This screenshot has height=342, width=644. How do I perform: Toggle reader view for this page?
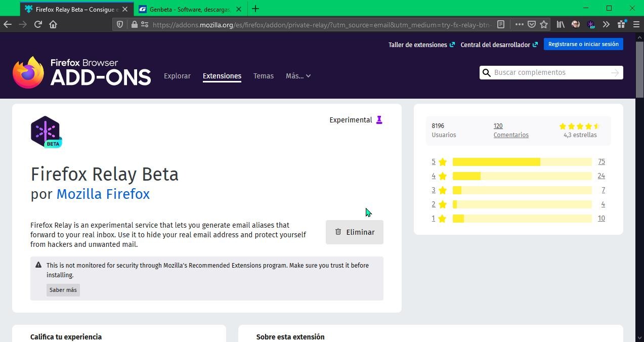click(501, 24)
